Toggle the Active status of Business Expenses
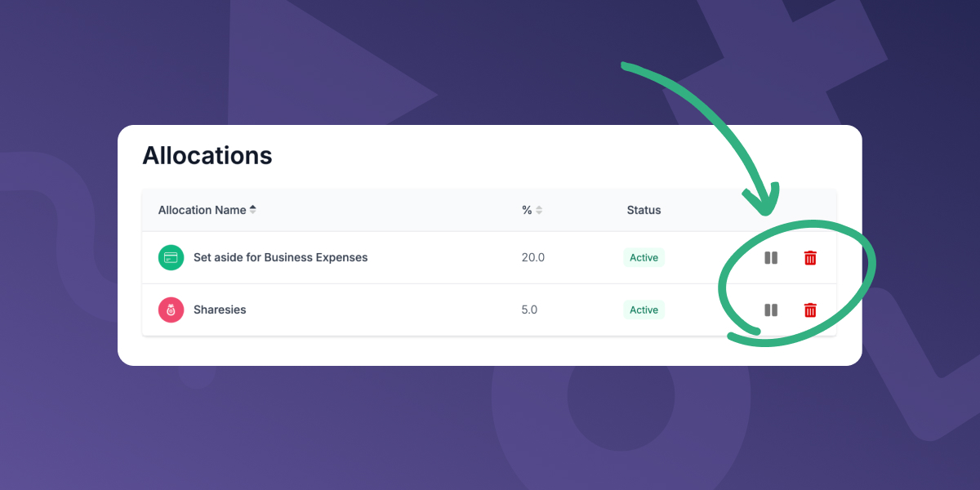 click(644, 257)
